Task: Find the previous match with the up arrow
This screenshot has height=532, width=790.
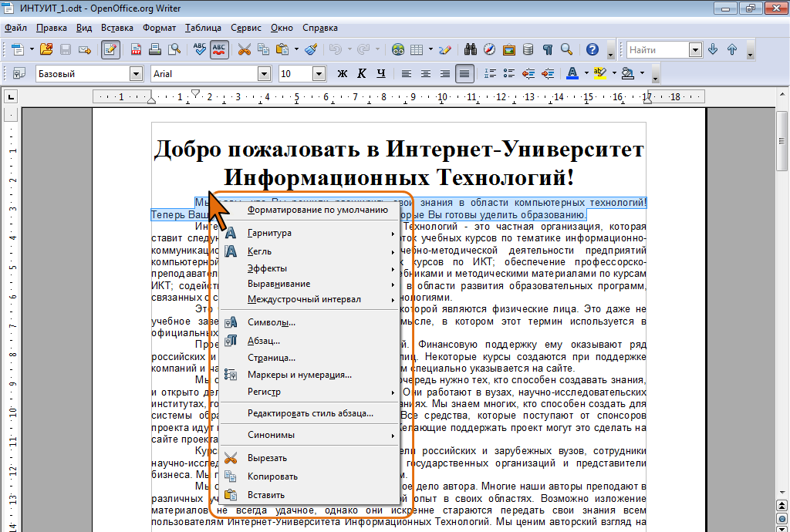Action: pos(732,49)
